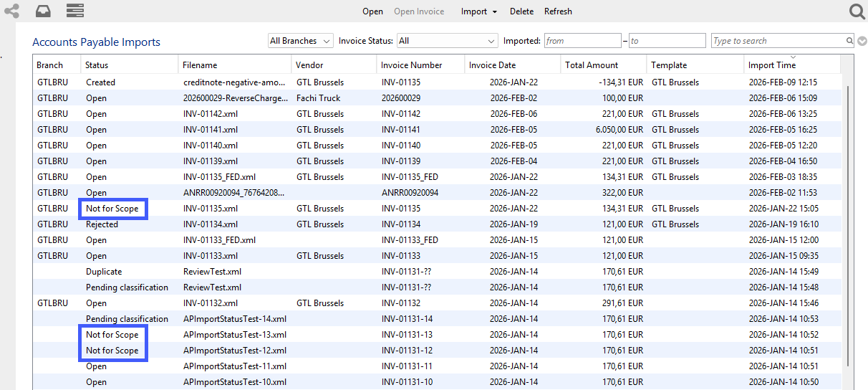Viewport: 868px width, 390px height.
Task: Click the large magnifier search icon
Action: [857, 11]
